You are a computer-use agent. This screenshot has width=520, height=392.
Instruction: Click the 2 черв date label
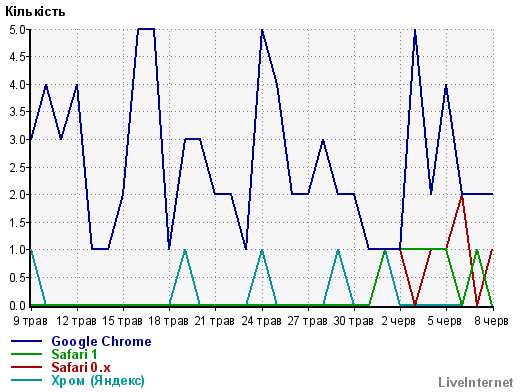click(x=399, y=321)
